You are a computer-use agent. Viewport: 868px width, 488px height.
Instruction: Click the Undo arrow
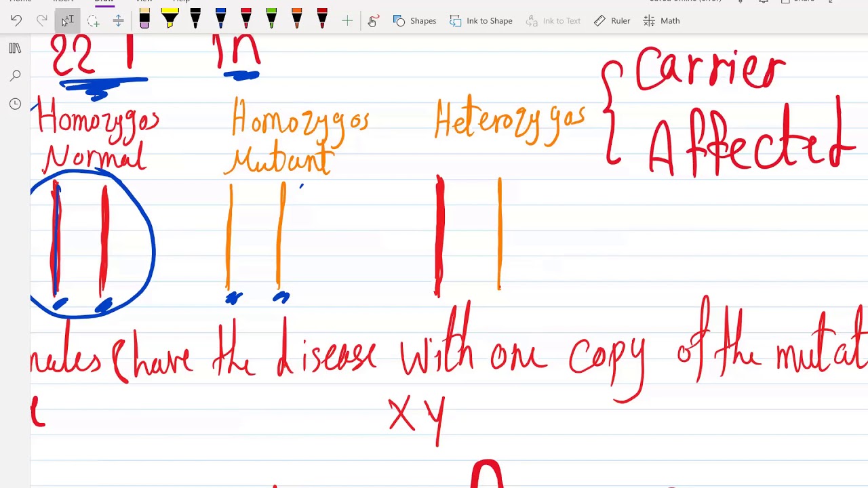coord(16,20)
